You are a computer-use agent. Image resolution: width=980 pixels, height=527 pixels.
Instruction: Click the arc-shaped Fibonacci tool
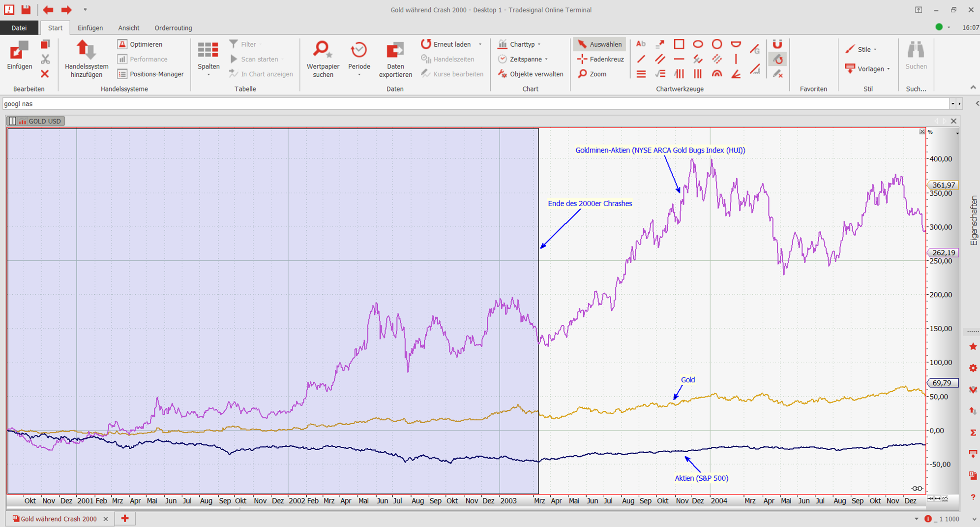tap(717, 74)
